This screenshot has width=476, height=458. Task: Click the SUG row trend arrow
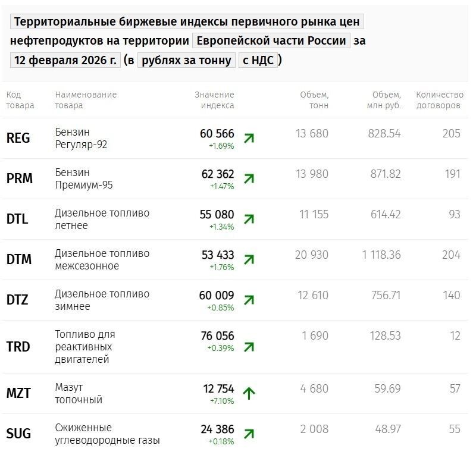point(249,434)
